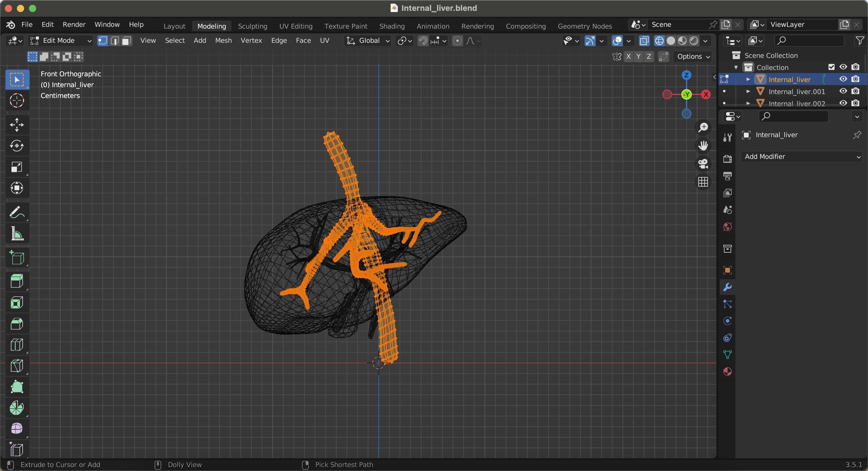This screenshot has height=471, width=868.
Task: Click the Z axis gizmo
Action: click(686, 75)
